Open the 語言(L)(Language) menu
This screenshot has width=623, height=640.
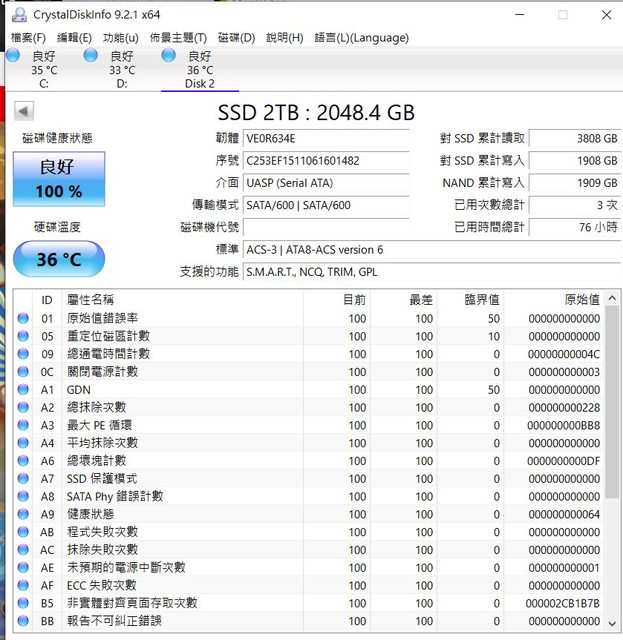click(361, 38)
